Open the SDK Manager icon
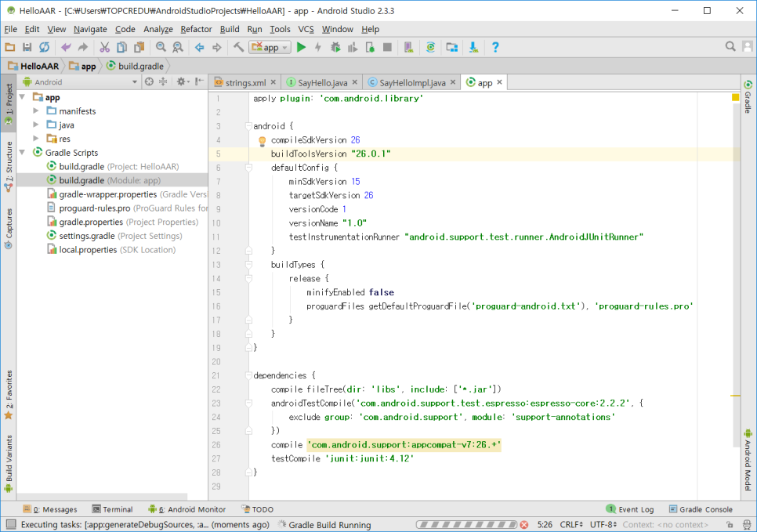The height and width of the screenshot is (532, 757). click(473, 47)
